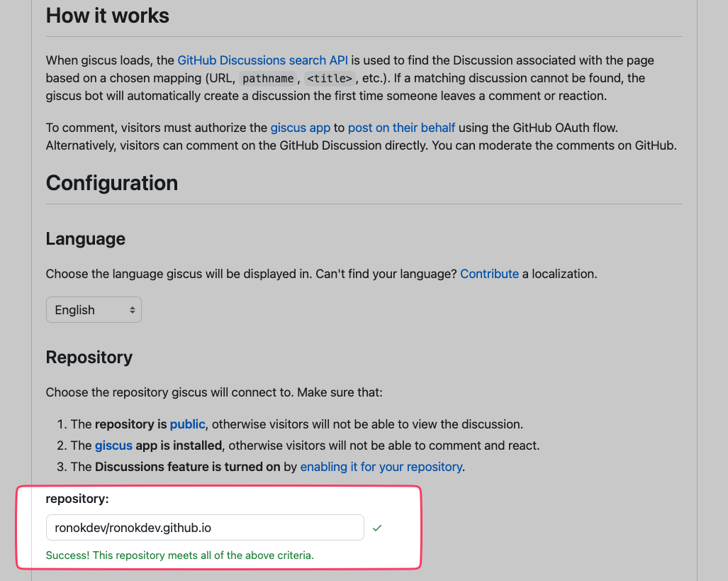Click the "Language" section heading

[86, 239]
